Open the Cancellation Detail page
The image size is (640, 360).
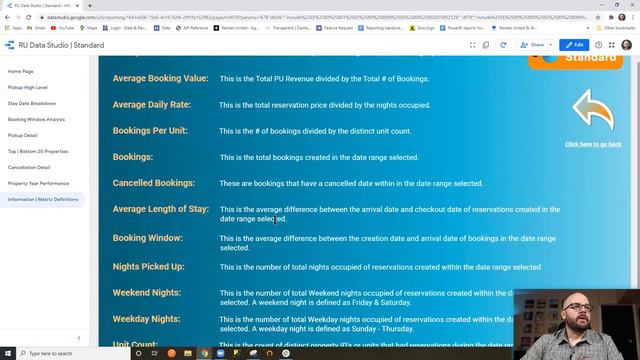[x=29, y=167]
